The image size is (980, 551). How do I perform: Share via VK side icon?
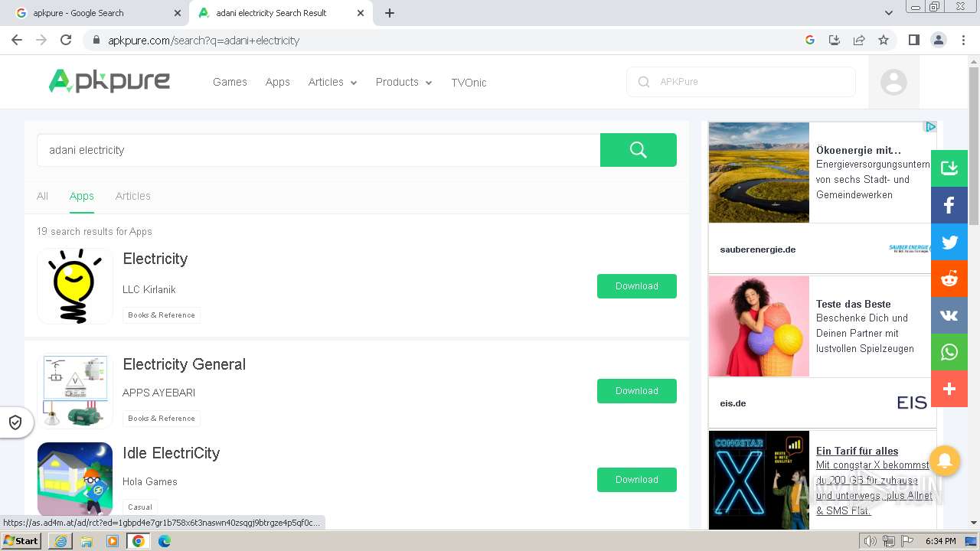tap(949, 315)
